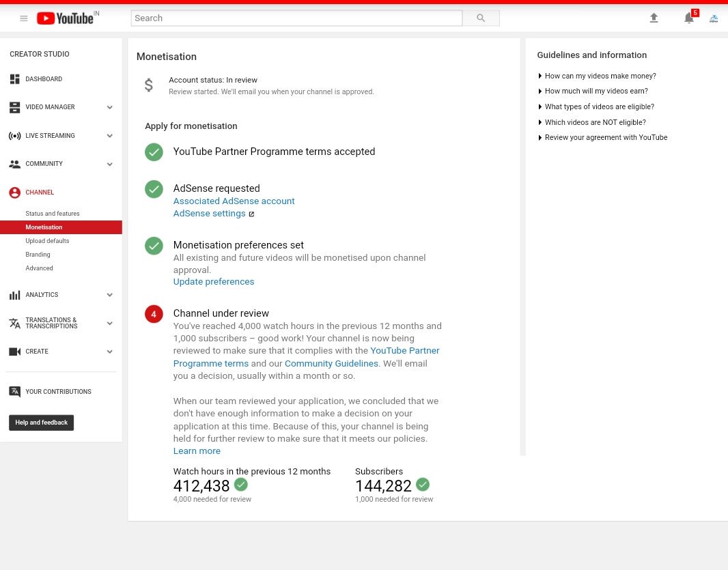The height and width of the screenshot is (570, 728).
Task: Open the hamburger guide menu
Action: point(24,18)
